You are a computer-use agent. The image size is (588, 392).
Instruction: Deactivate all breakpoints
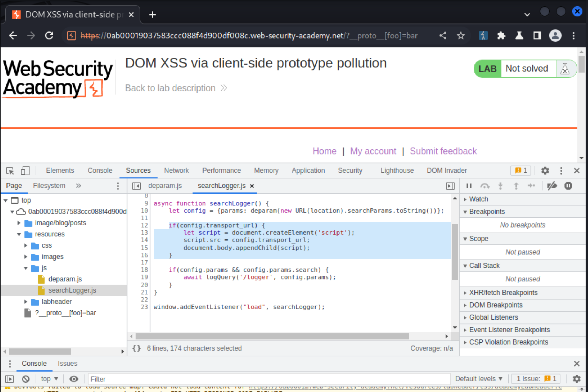click(x=552, y=186)
